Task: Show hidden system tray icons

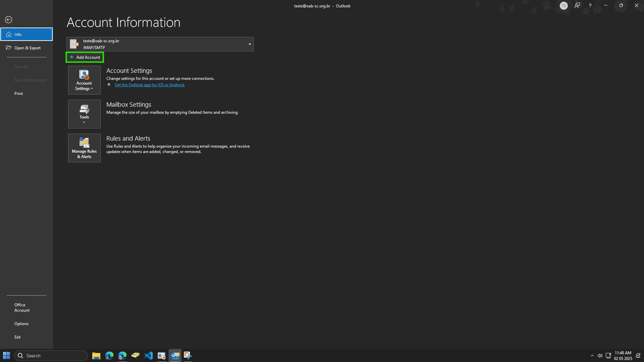Action: (x=592, y=356)
